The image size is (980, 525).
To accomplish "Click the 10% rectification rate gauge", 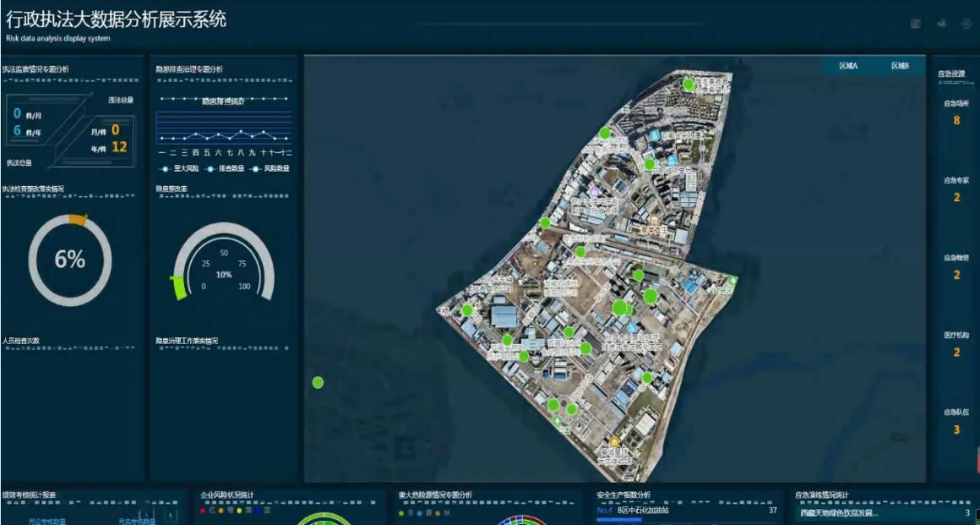I will pyautogui.click(x=223, y=264).
